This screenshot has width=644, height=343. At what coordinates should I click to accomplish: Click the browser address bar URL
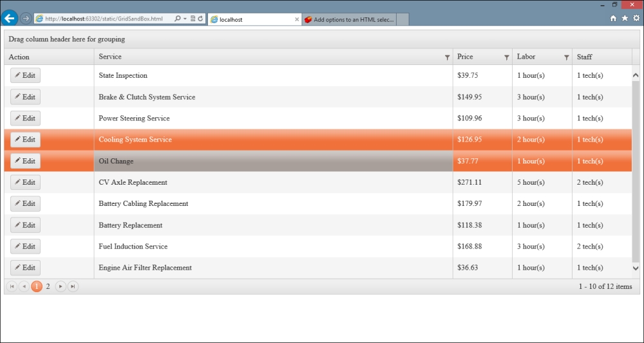[104, 19]
